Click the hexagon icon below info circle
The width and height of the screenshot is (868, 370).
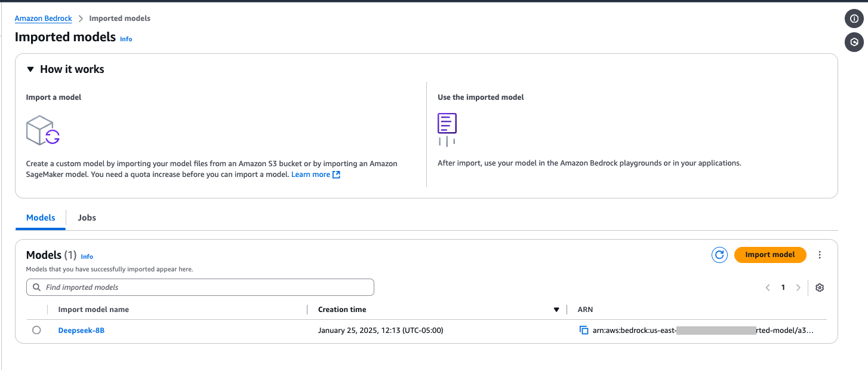854,42
